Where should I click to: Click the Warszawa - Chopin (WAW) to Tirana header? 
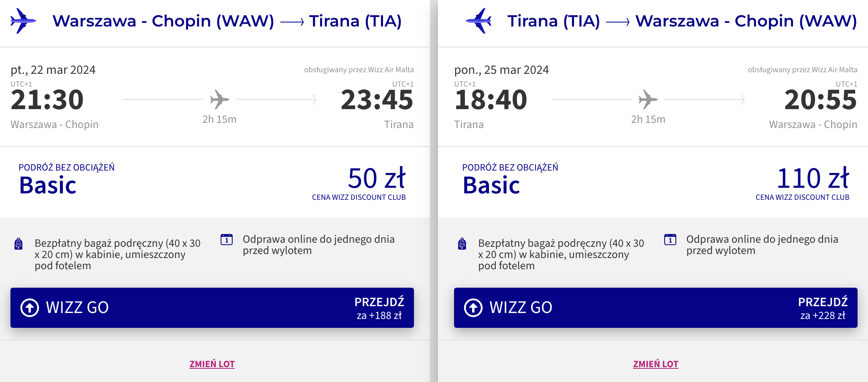(227, 21)
